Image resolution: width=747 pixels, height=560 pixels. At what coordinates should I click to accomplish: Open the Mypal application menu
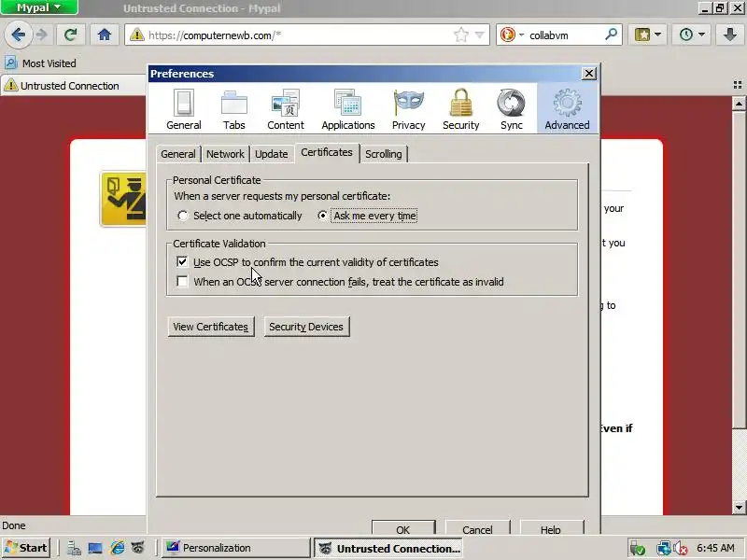39,7
